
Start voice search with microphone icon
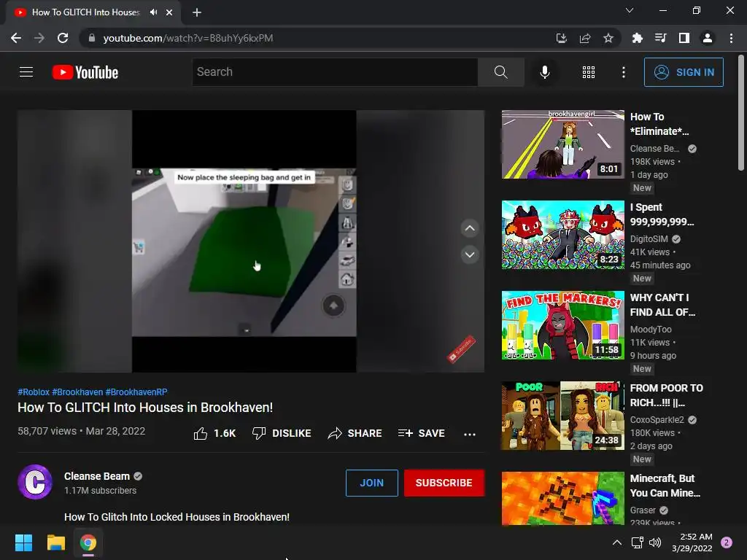pos(544,72)
